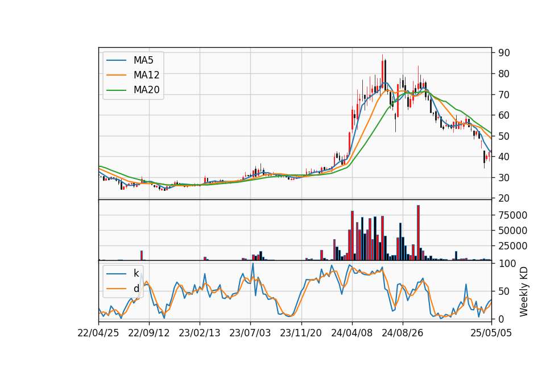Click the MA20 legend label
546x392 pixels.
pyautogui.click(x=146, y=90)
